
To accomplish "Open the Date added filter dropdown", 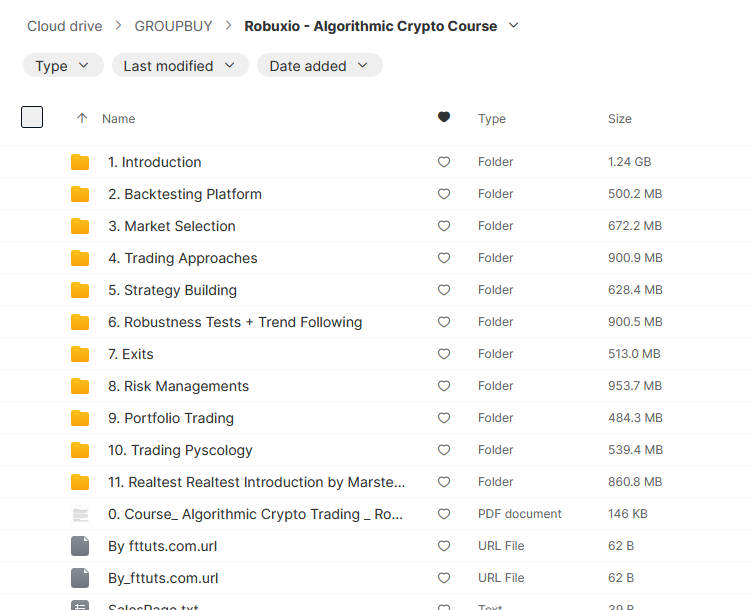I will (x=319, y=66).
